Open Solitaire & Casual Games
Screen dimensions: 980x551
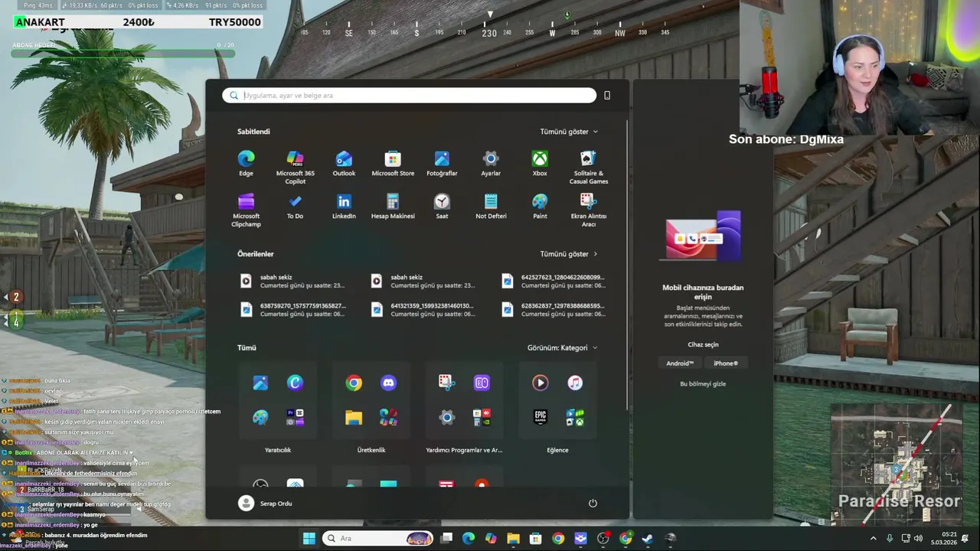point(589,167)
